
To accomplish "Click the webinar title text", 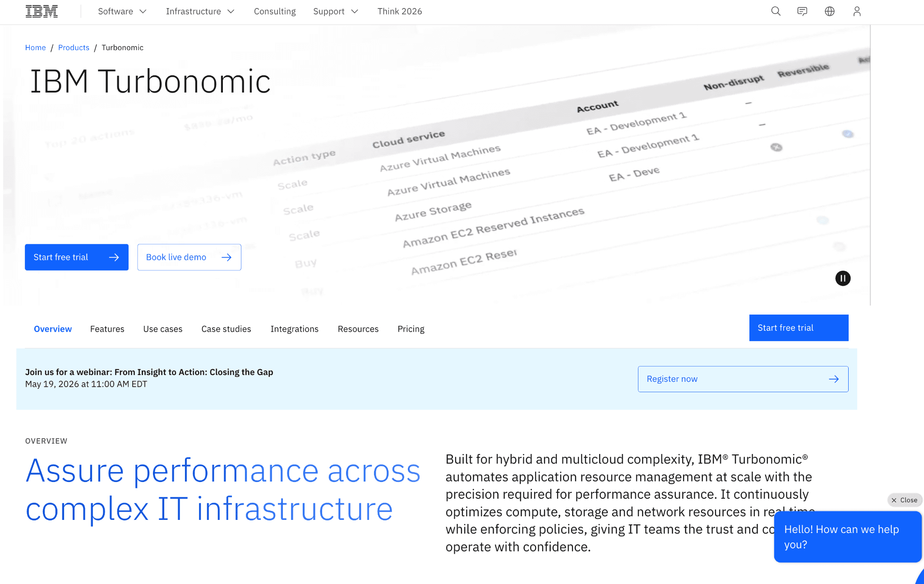I will point(149,372).
